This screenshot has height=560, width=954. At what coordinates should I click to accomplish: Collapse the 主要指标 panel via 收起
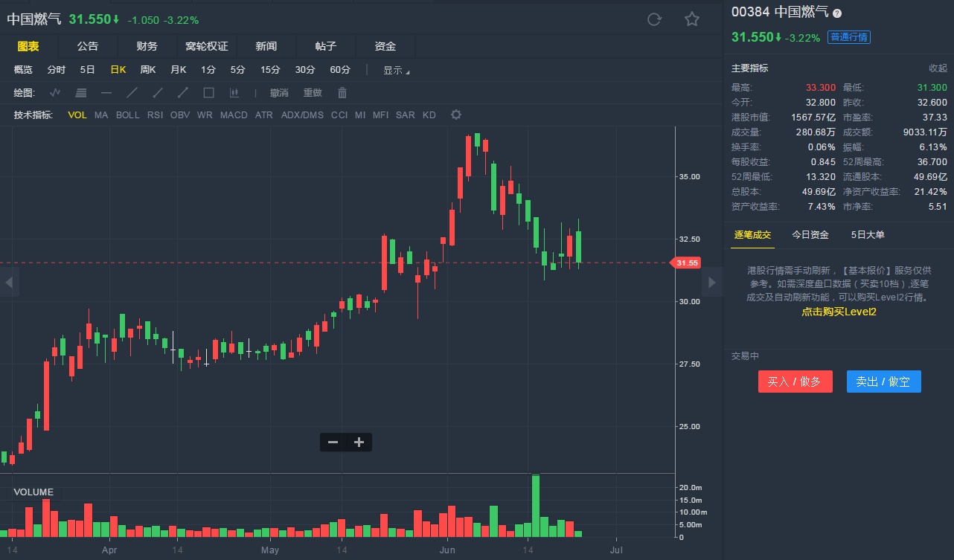tap(938, 68)
